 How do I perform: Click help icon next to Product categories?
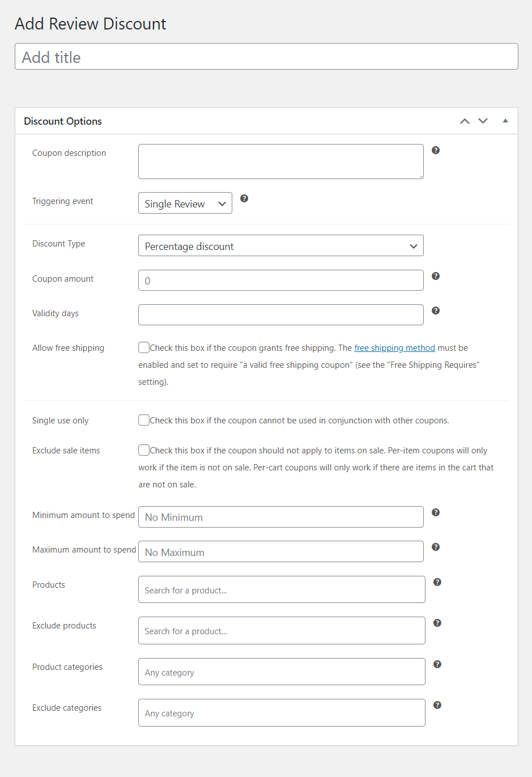[x=437, y=664]
